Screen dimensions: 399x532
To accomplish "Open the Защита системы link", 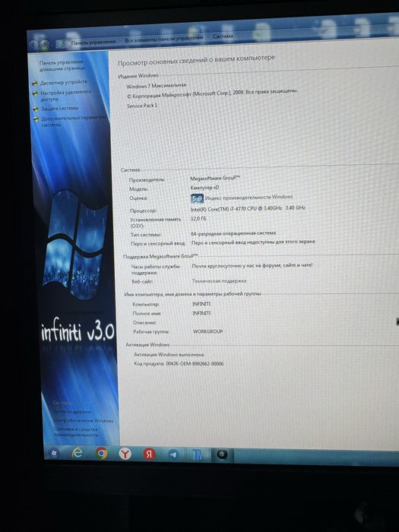I will [60, 108].
